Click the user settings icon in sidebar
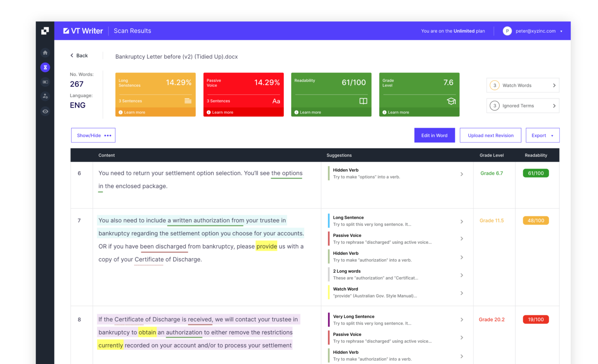Viewport: 598px width, 364px height. point(45,96)
